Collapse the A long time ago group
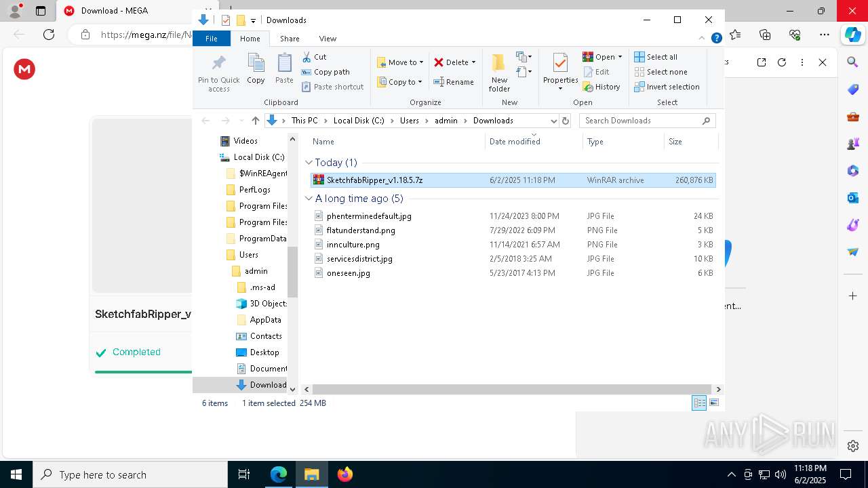This screenshot has width=868, height=488. 309,199
